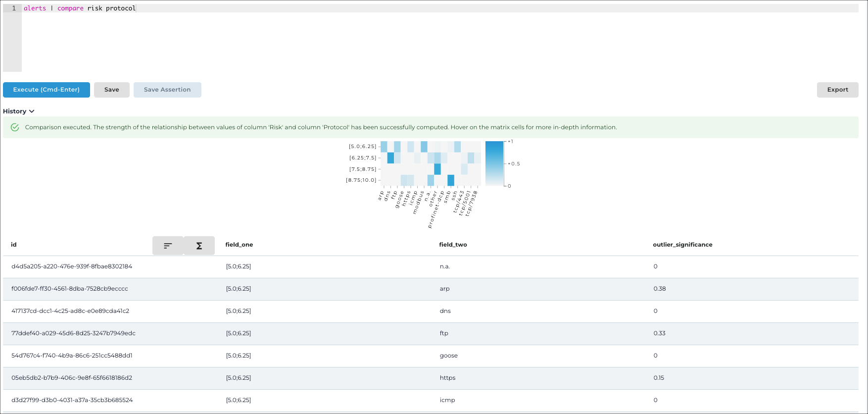Open the sort options icon button
This screenshot has height=414, width=868.
168,246
